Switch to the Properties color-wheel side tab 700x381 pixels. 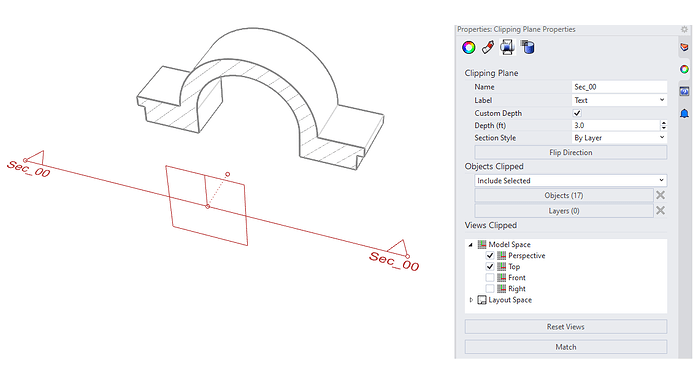click(684, 69)
